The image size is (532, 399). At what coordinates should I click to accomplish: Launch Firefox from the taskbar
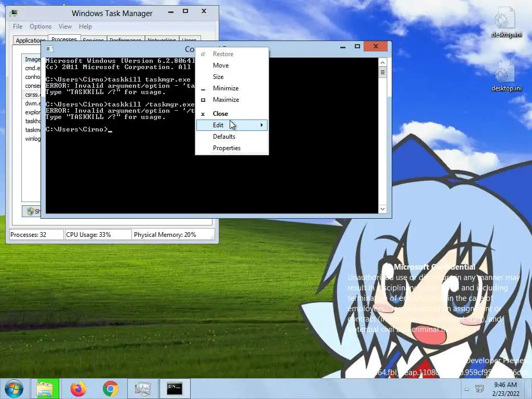[x=78, y=389]
